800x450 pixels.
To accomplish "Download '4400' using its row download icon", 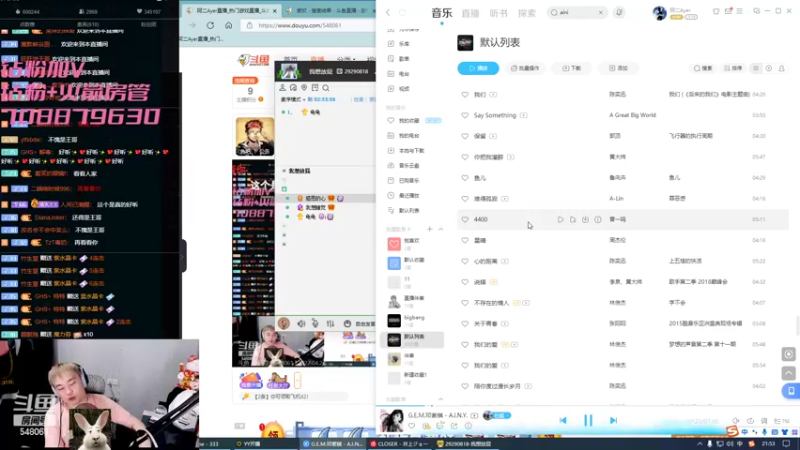I will (x=585, y=219).
